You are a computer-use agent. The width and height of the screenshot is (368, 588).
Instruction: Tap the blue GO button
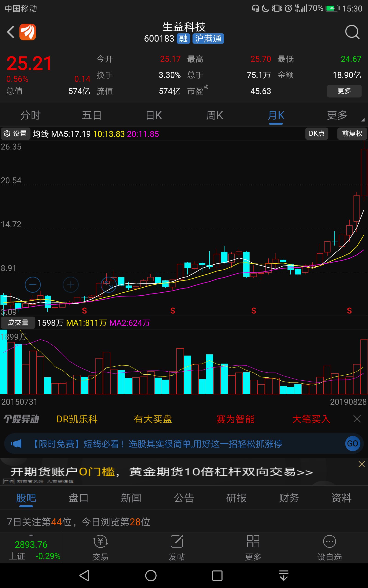[353, 444]
